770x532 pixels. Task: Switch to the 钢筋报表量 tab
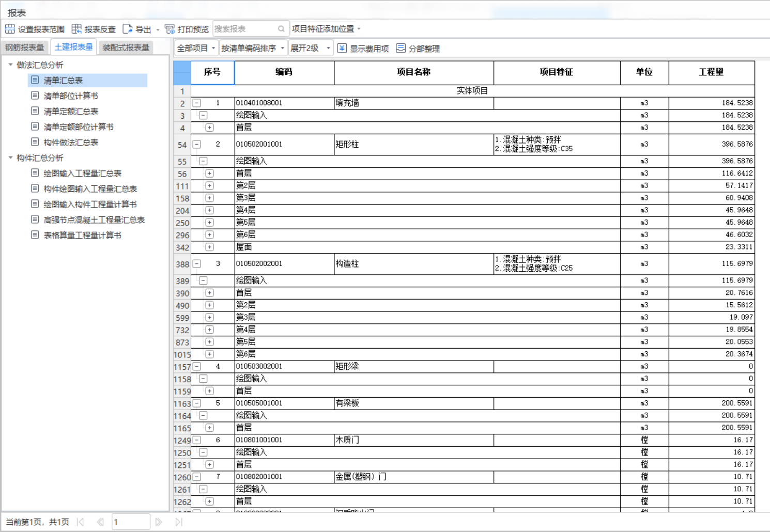pos(24,48)
